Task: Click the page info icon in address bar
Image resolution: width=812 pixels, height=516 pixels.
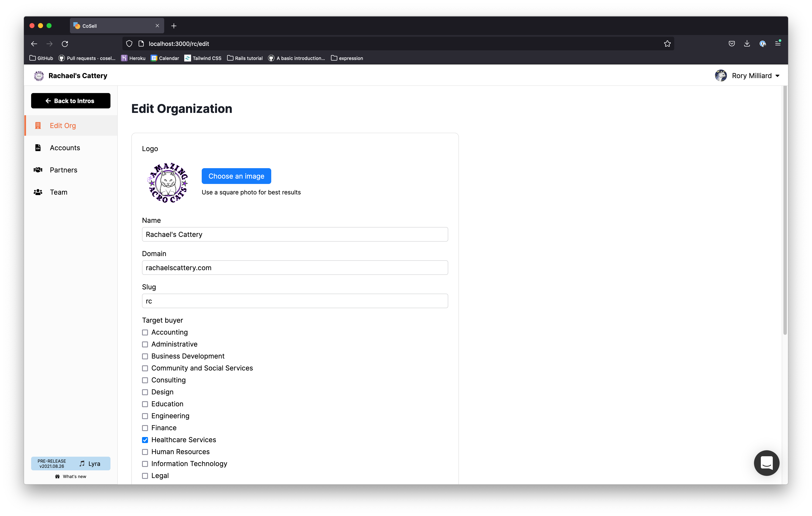Action: pos(141,44)
